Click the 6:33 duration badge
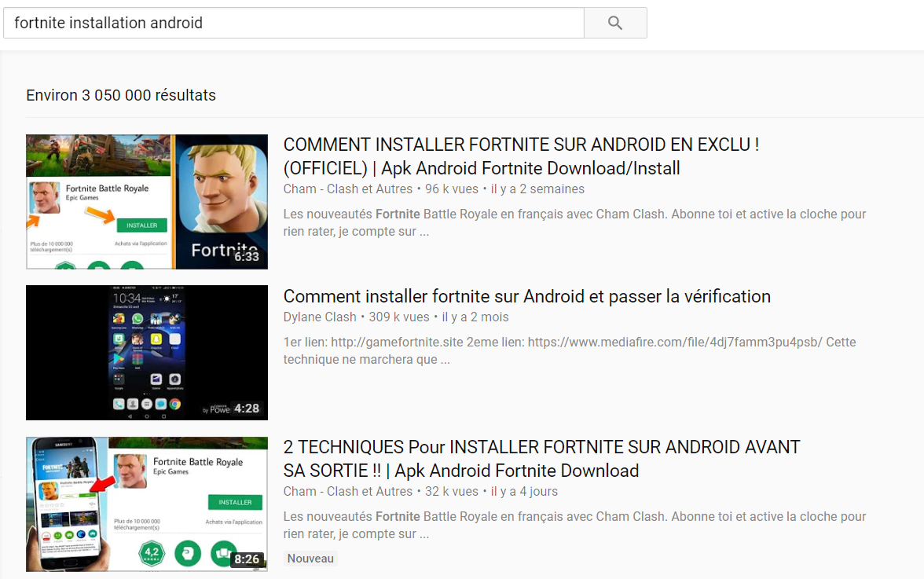This screenshot has height=579, width=924. pos(247,256)
